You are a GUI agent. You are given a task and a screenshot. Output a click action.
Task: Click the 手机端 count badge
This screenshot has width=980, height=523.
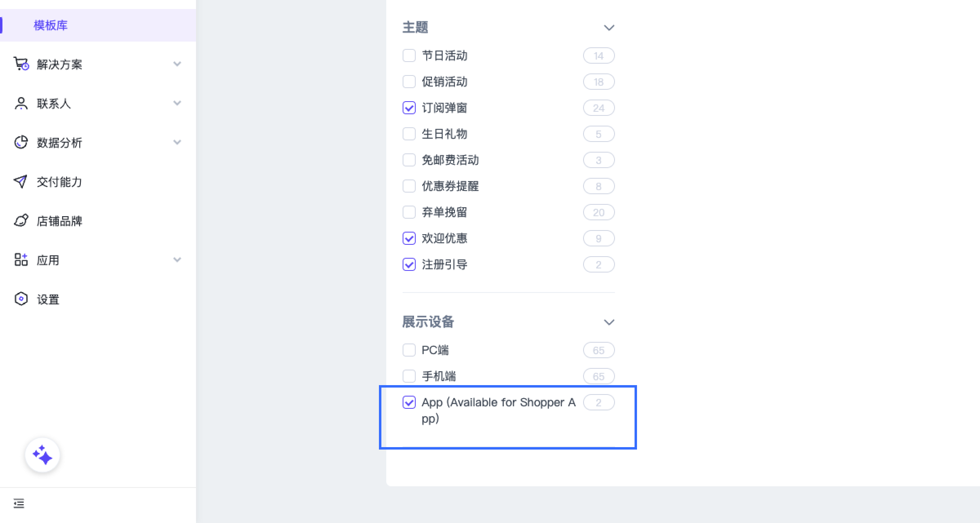click(598, 376)
